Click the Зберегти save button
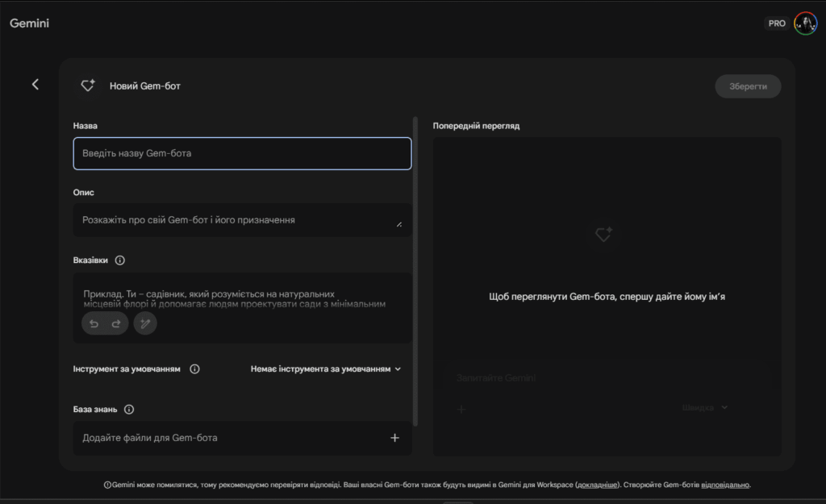 tap(748, 86)
